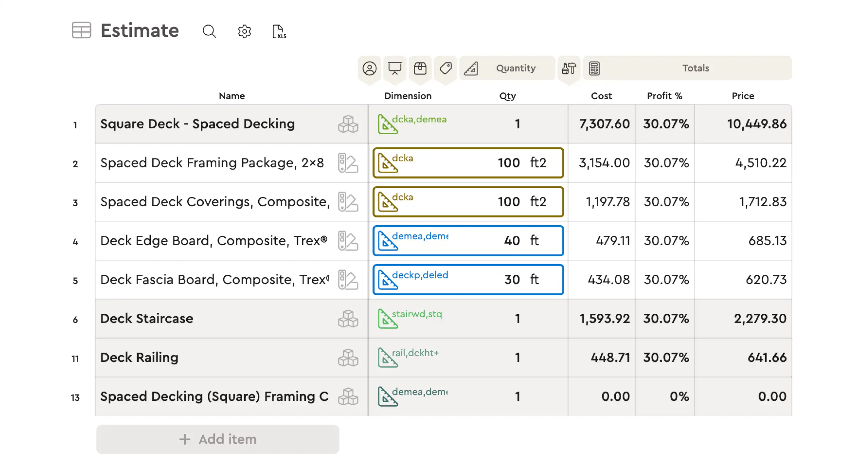The width and height of the screenshot is (868, 475).
Task: Click the Name column header
Action: pyautogui.click(x=232, y=96)
